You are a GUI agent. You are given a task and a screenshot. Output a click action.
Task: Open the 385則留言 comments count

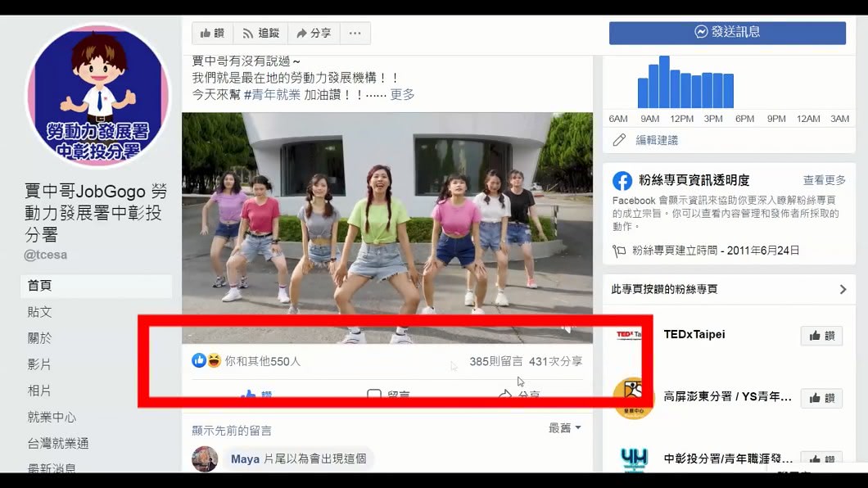tap(496, 361)
